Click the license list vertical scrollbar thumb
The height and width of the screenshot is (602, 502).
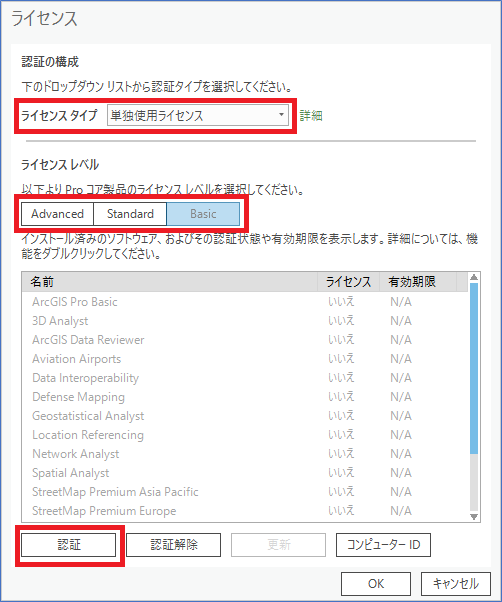click(474, 369)
